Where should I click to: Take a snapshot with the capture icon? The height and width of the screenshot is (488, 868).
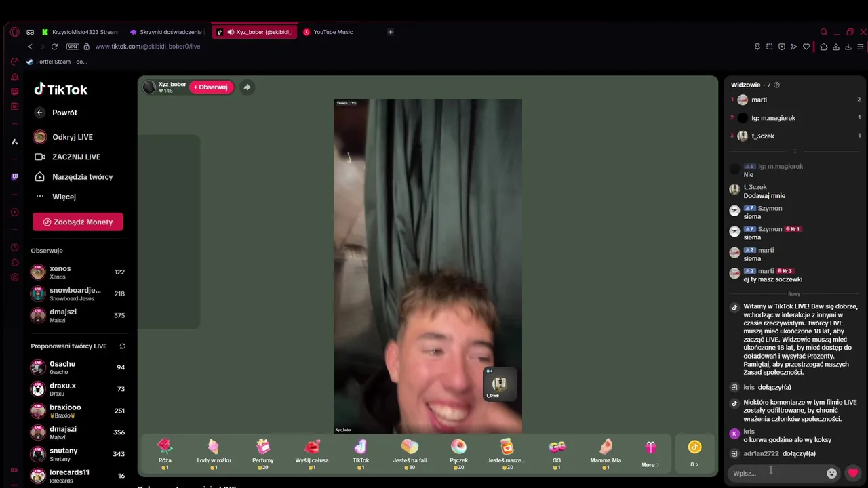tap(770, 47)
